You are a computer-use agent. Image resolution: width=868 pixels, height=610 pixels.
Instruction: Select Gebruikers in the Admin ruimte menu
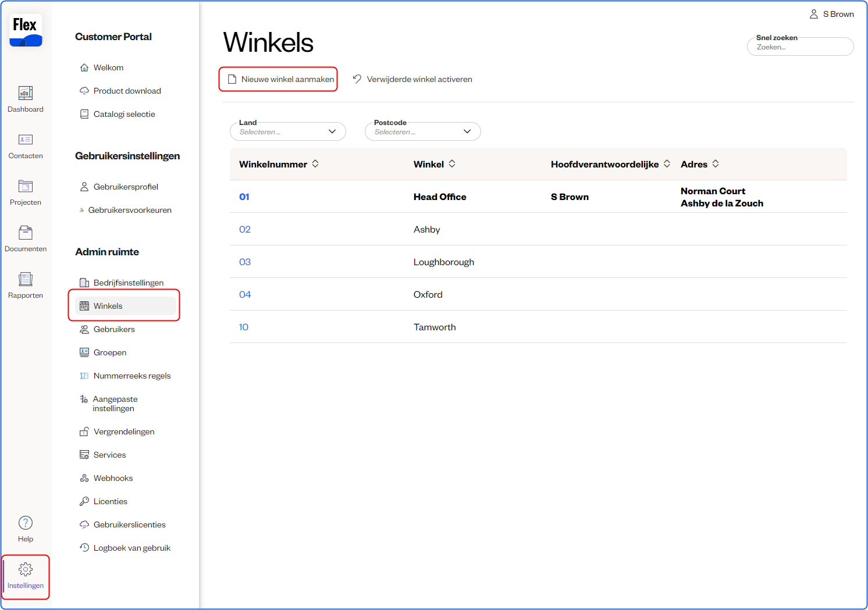tap(114, 329)
